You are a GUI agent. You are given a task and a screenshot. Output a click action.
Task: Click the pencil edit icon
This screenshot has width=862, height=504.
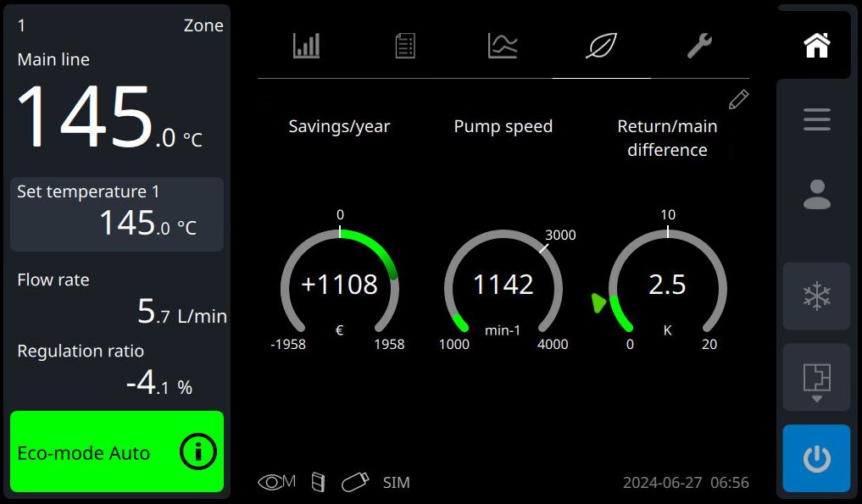point(738,99)
